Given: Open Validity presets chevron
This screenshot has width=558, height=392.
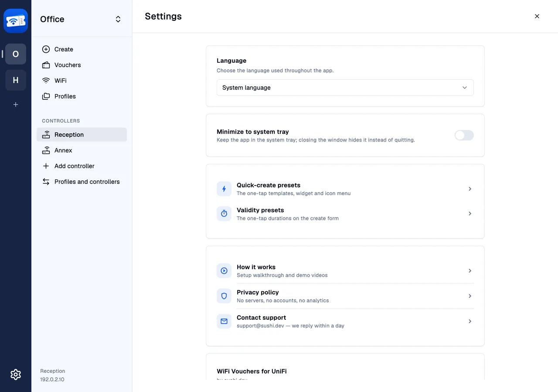Looking at the screenshot, I should point(470,214).
